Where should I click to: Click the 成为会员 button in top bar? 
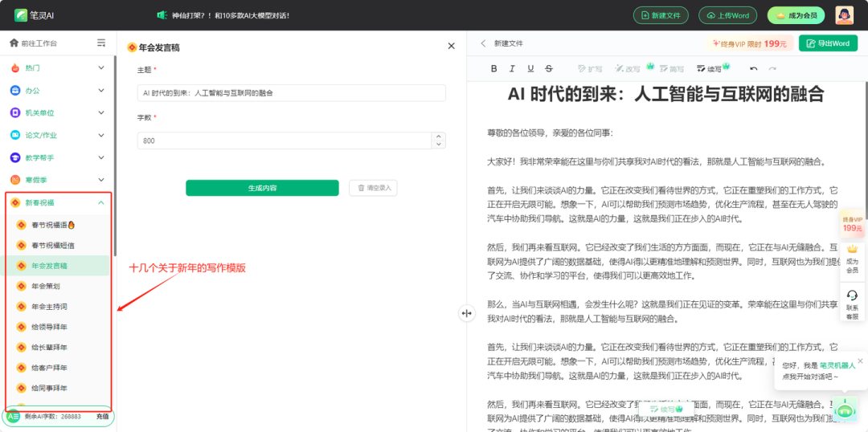[x=796, y=15]
